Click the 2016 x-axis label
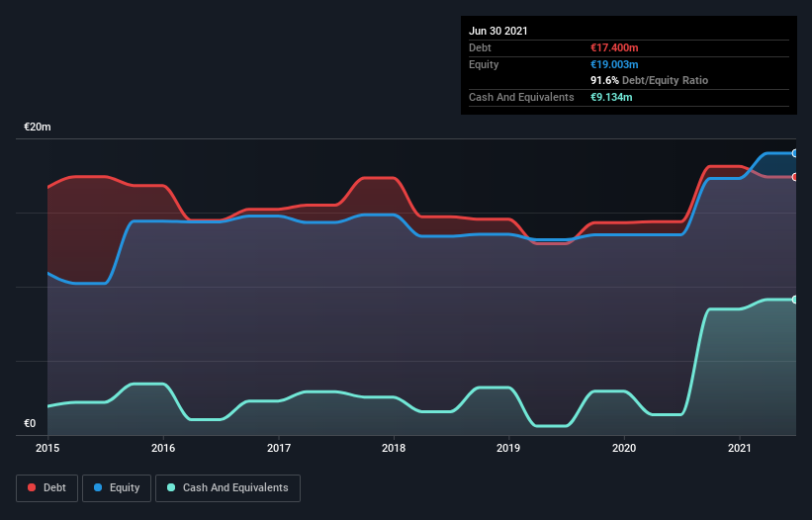Viewport: 812px width, 520px height. pyautogui.click(x=163, y=448)
